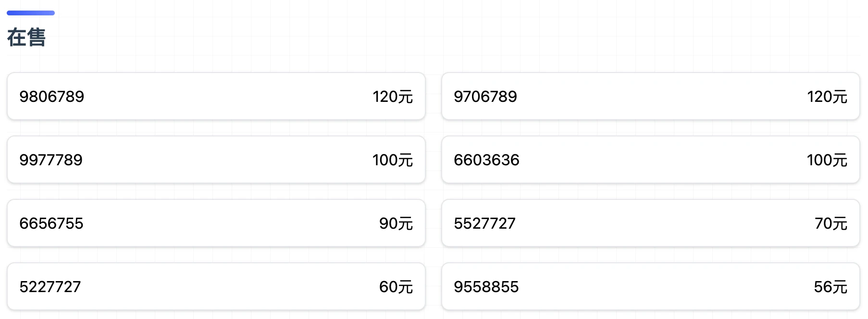The height and width of the screenshot is (319, 868).
Task: Select the 5527727 number listing
Action: click(651, 223)
